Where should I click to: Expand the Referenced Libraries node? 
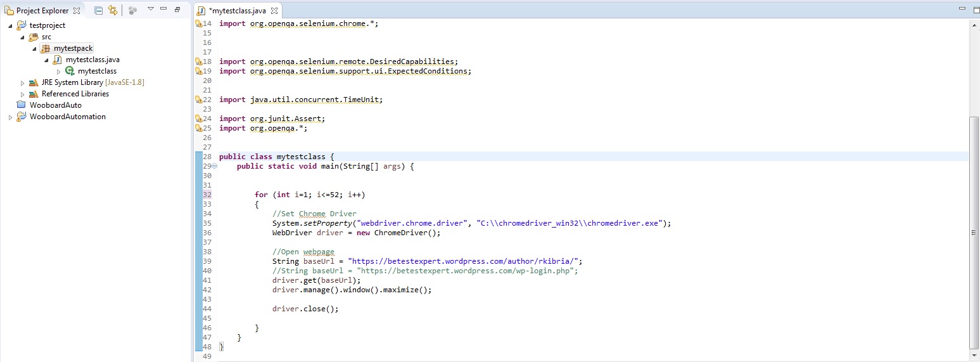point(23,94)
